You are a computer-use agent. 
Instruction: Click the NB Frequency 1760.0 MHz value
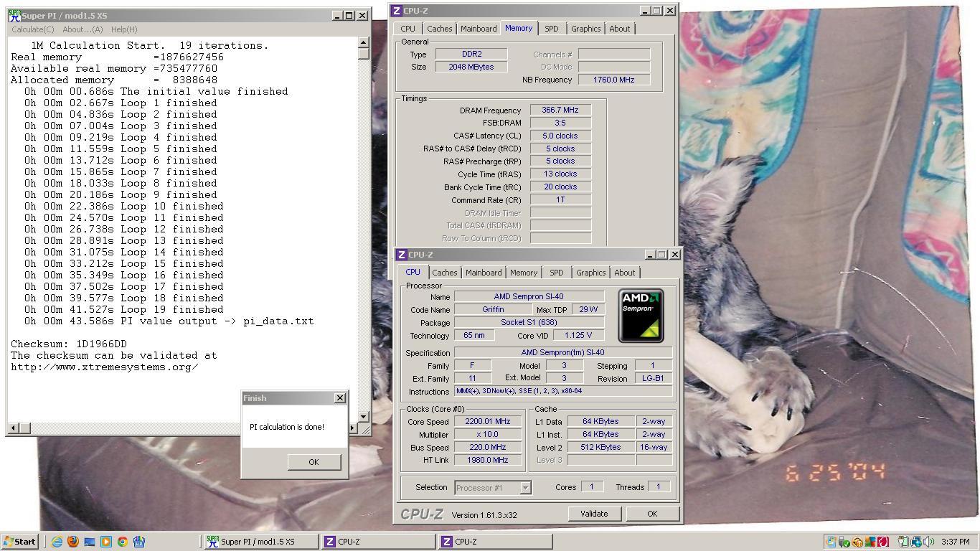[614, 80]
